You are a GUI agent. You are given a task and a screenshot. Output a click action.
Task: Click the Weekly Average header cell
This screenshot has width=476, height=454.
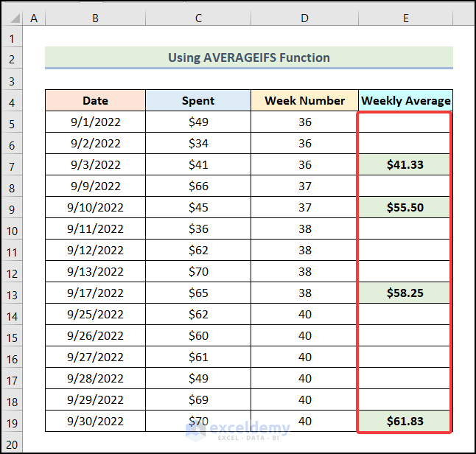tap(405, 100)
